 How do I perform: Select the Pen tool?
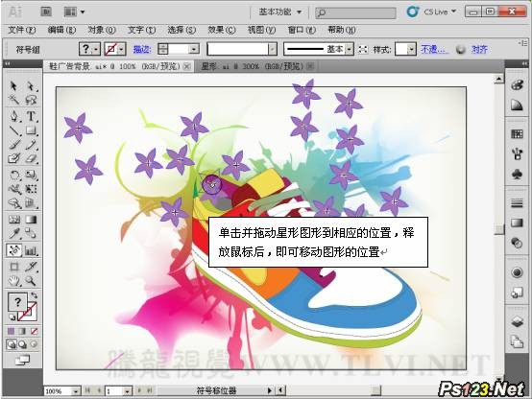13,116
